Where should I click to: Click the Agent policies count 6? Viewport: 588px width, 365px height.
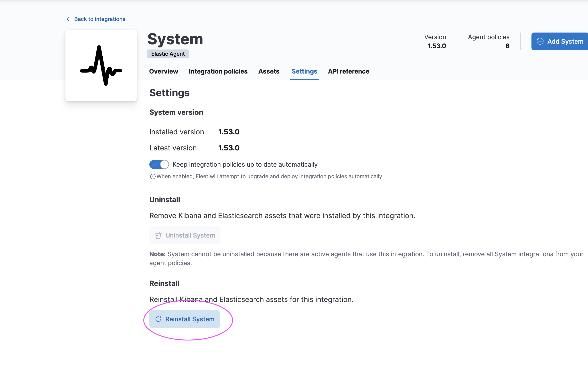click(x=507, y=46)
